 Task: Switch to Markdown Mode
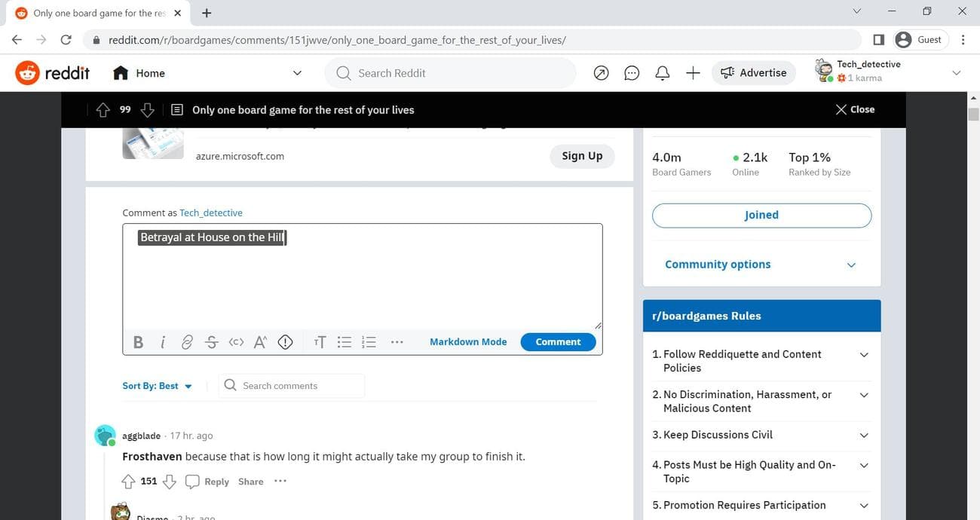[x=468, y=342]
